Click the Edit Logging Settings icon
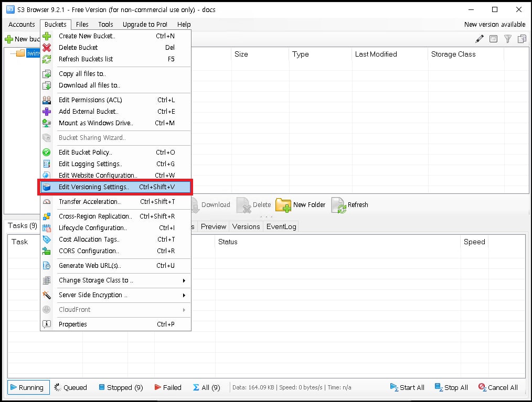532x402 pixels. pos(47,164)
